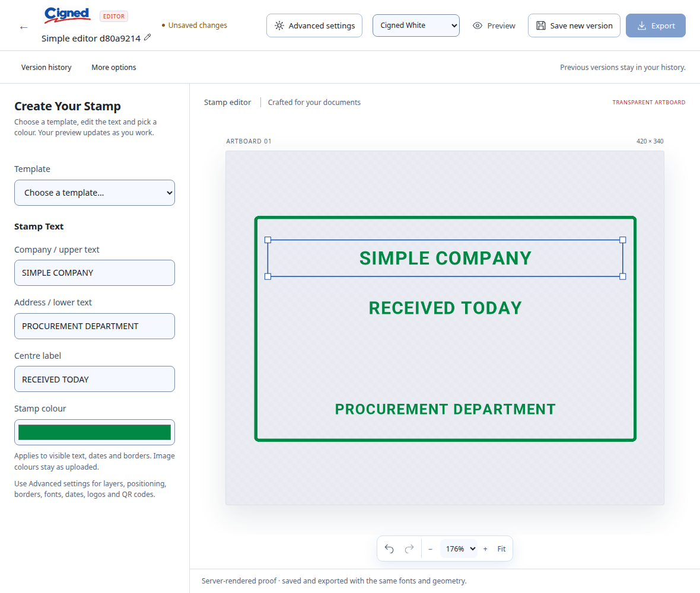Click the Cigned logo

(67, 15)
